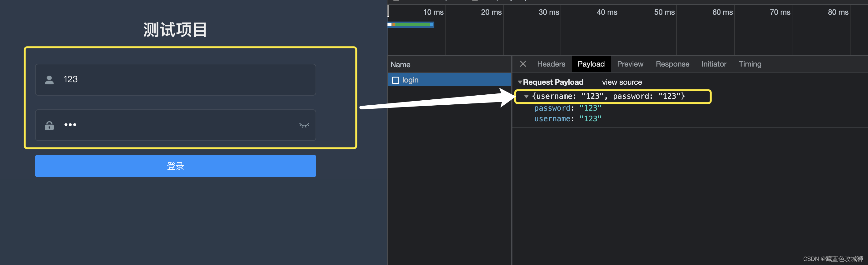Switch to the Preview tab
Image resolution: width=868 pixels, height=265 pixels.
630,64
